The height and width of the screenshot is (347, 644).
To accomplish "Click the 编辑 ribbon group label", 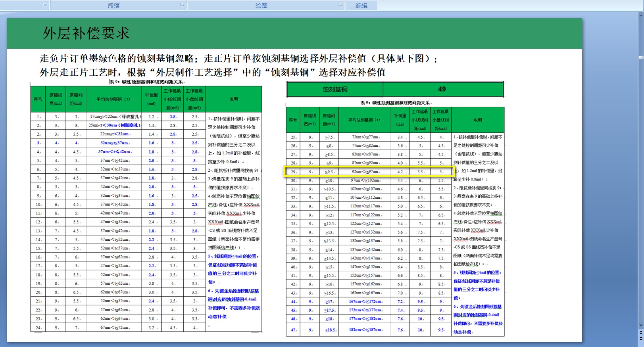I will coord(361,6).
